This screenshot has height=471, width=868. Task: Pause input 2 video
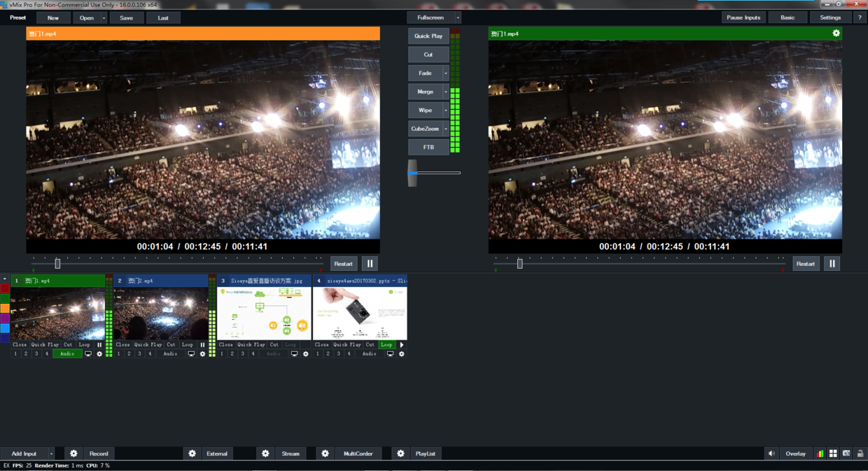click(x=202, y=345)
